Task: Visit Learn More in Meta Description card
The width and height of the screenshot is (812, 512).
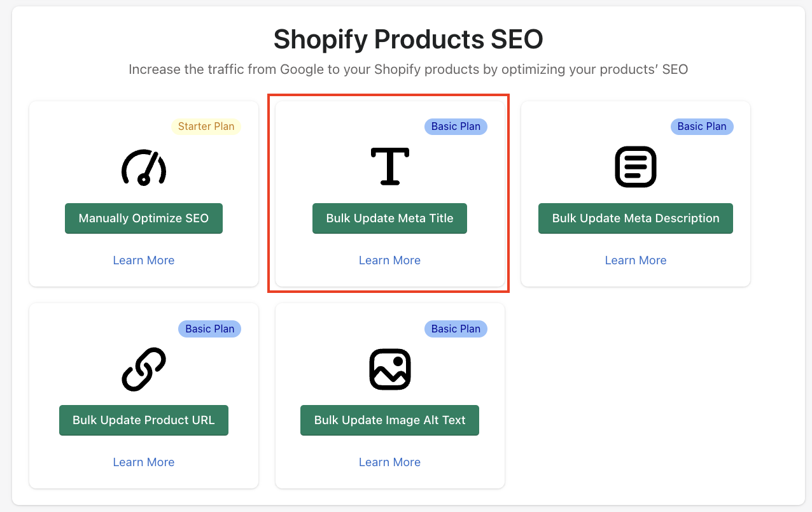Action: (636, 260)
